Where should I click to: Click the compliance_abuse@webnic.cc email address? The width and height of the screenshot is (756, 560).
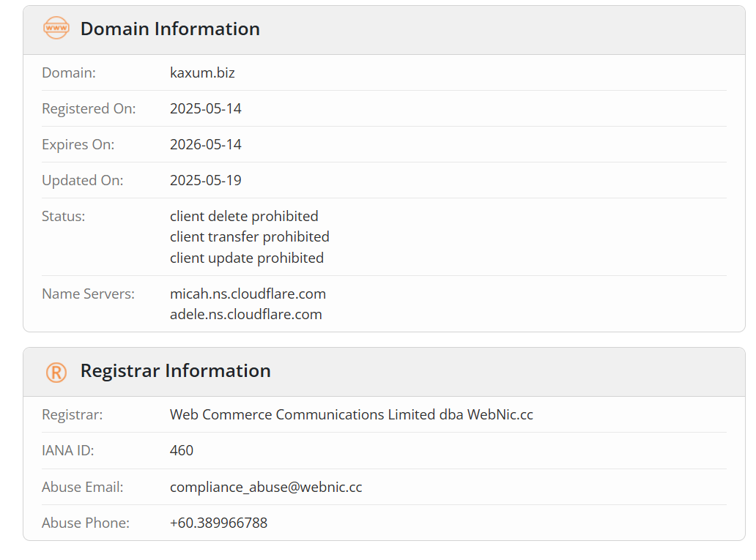click(266, 488)
